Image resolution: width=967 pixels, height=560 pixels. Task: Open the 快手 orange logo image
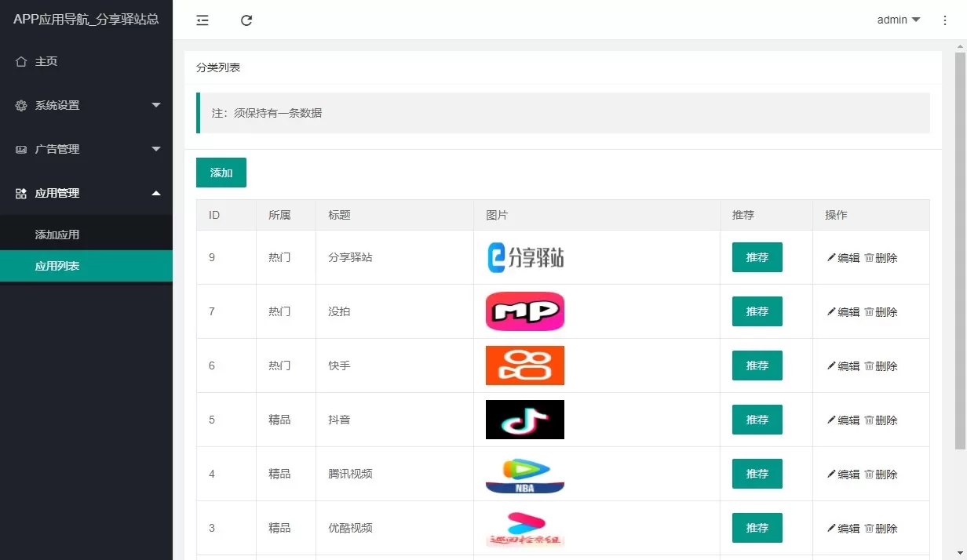525,365
